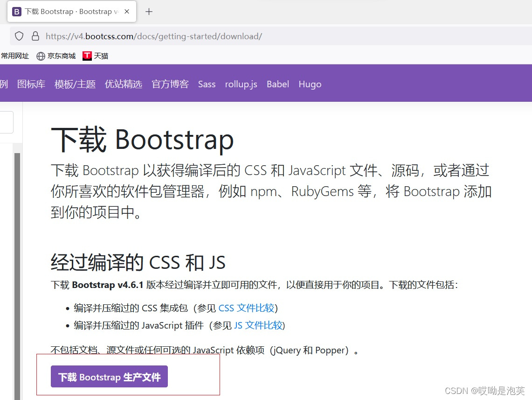Open Hugo navbar link
The image size is (532, 400).
[310, 84]
